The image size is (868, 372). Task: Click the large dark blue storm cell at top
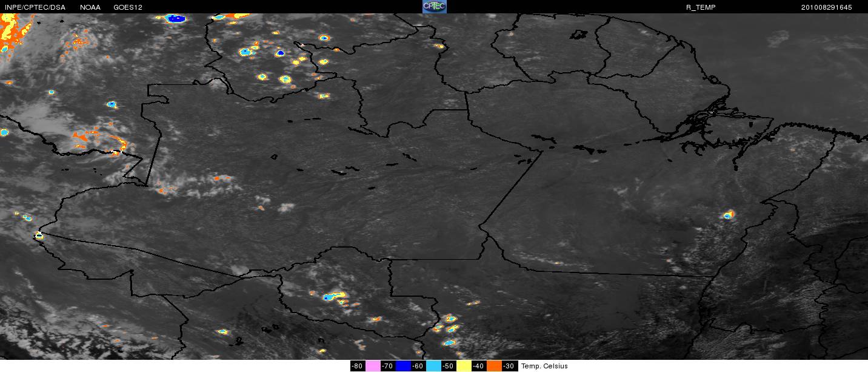pyautogui.click(x=176, y=19)
